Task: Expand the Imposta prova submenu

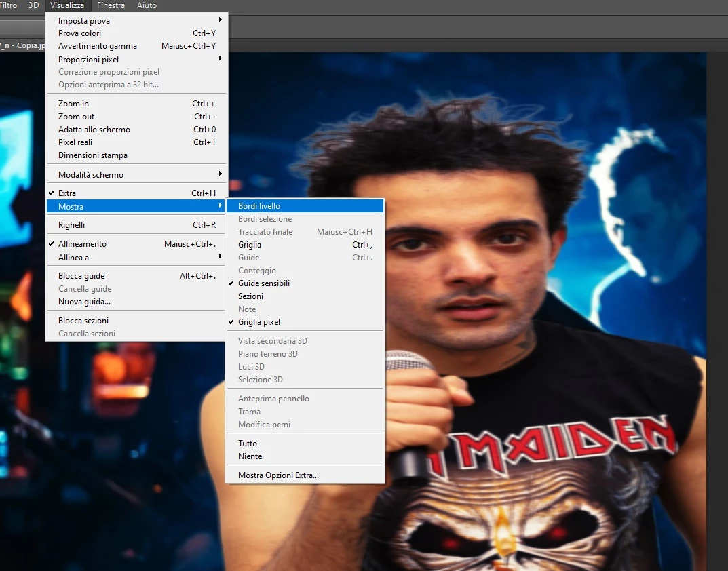Action: [x=137, y=20]
